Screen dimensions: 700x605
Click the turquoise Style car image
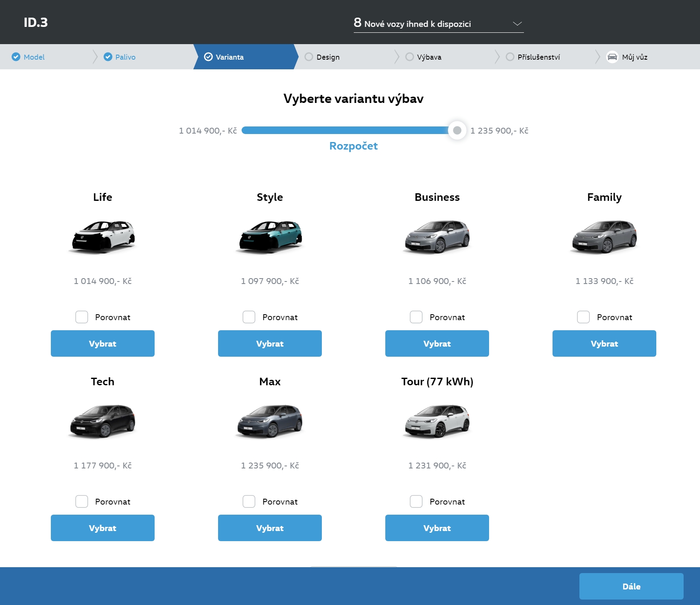coord(270,237)
